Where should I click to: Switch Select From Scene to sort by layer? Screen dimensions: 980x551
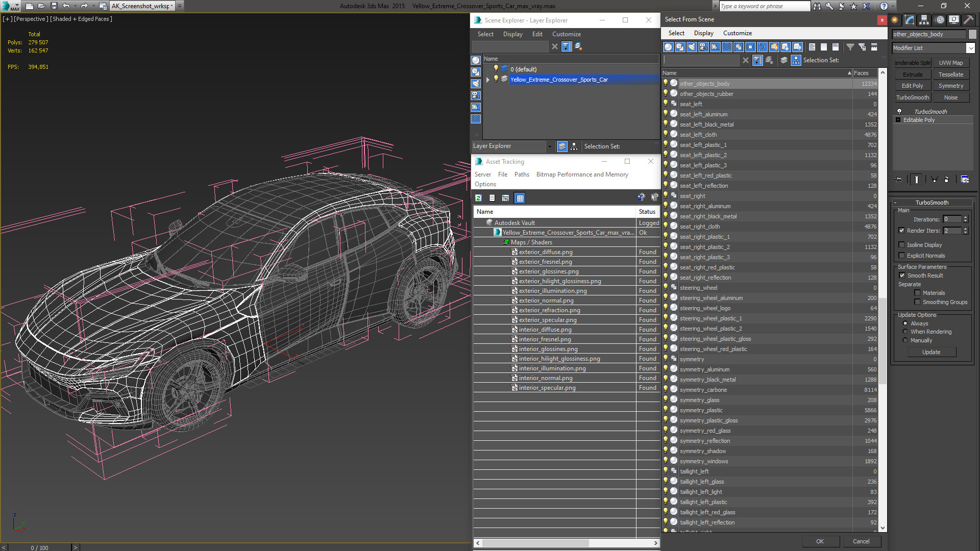click(784, 60)
